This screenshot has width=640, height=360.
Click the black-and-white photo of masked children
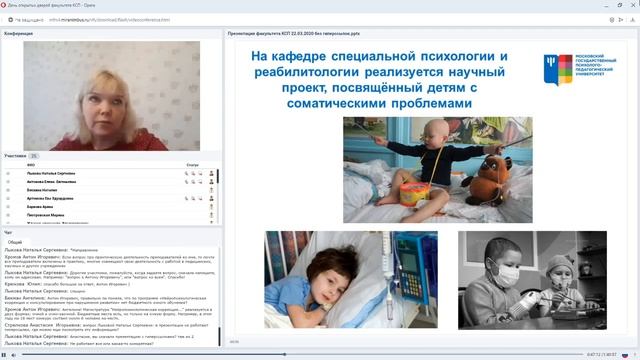point(532,280)
